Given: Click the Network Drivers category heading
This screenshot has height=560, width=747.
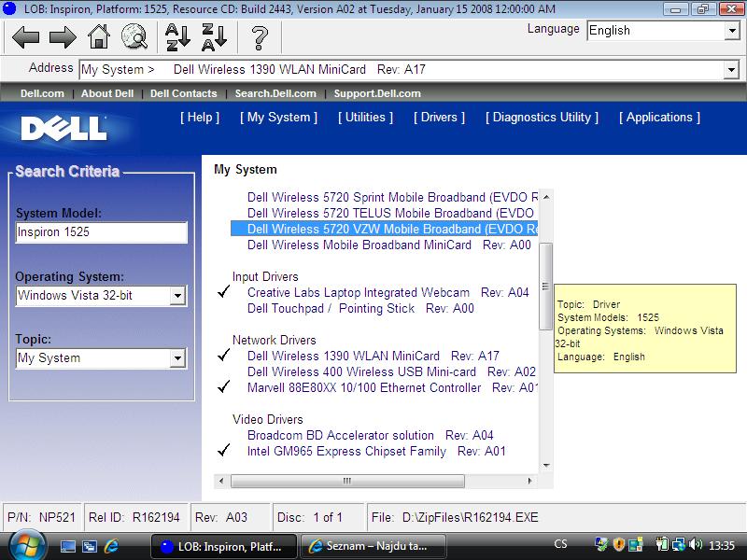Looking at the screenshot, I should point(274,340).
